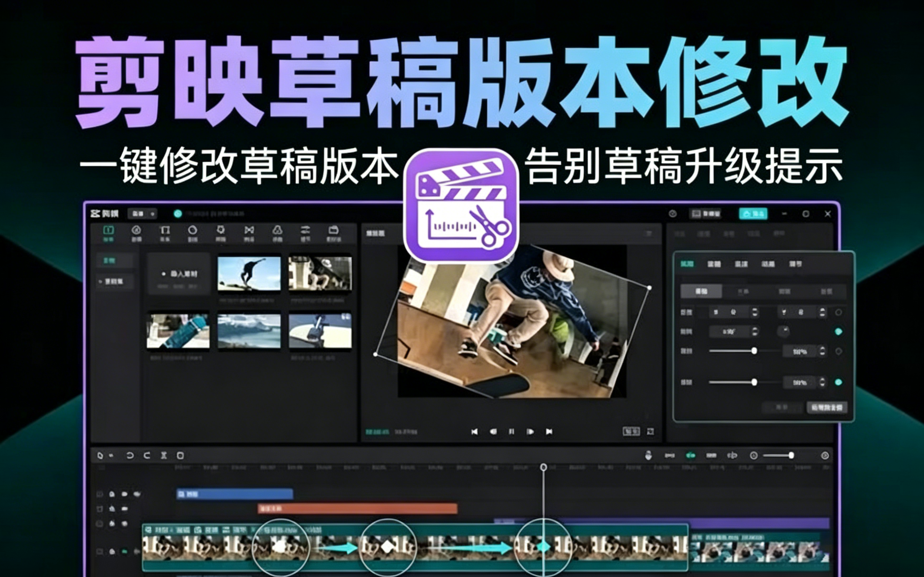Click the microphone record voiceover icon
The height and width of the screenshot is (577, 924).
coord(648,455)
